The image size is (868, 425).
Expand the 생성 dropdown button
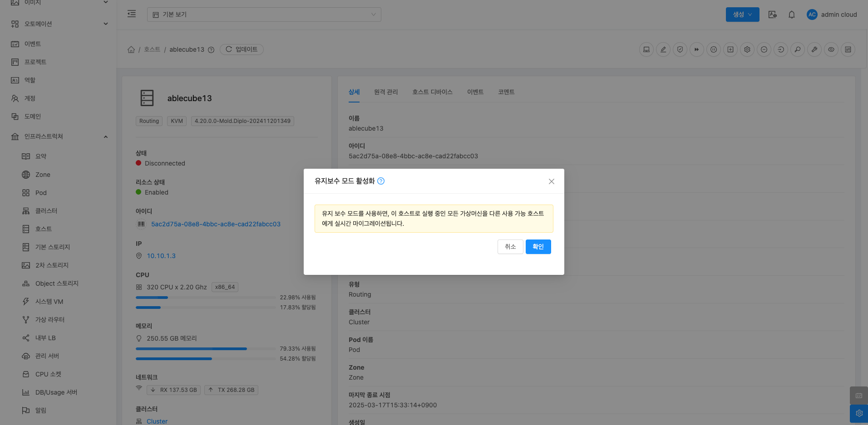coord(742,15)
